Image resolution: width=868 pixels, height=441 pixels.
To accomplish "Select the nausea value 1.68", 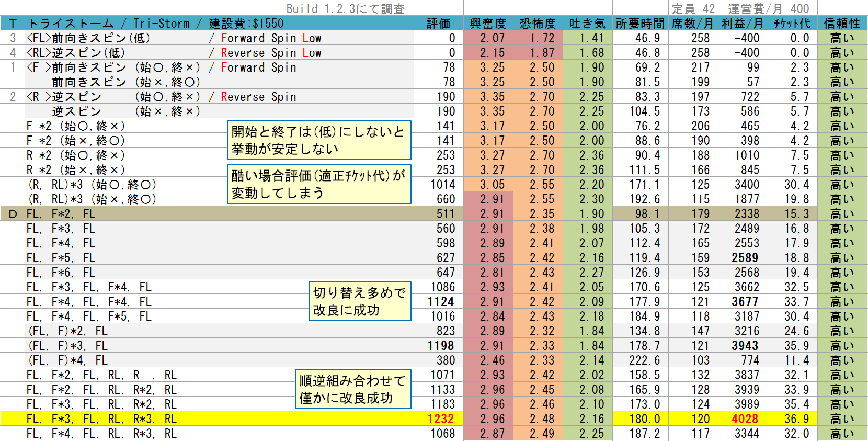I will 591,53.
